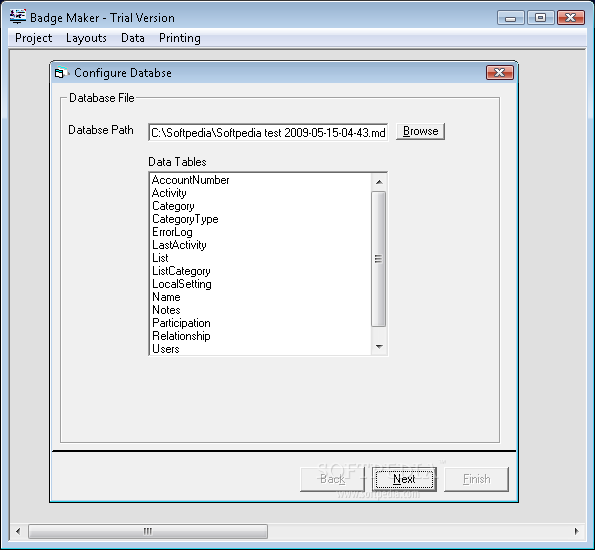This screenshot has width=595, height=550.
Task: Click horizontal scroll right arrow
Action: click(x=577, y=531)
